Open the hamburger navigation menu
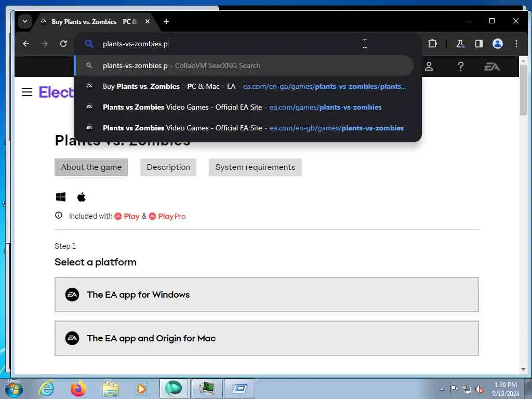 pyautogui.click(x=27, y=92)
